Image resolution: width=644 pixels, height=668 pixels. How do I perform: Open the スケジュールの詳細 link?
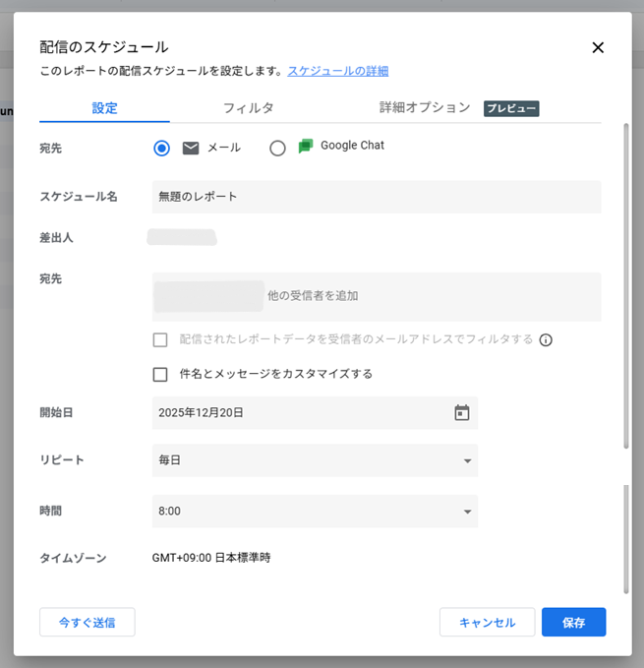(337, 71)
